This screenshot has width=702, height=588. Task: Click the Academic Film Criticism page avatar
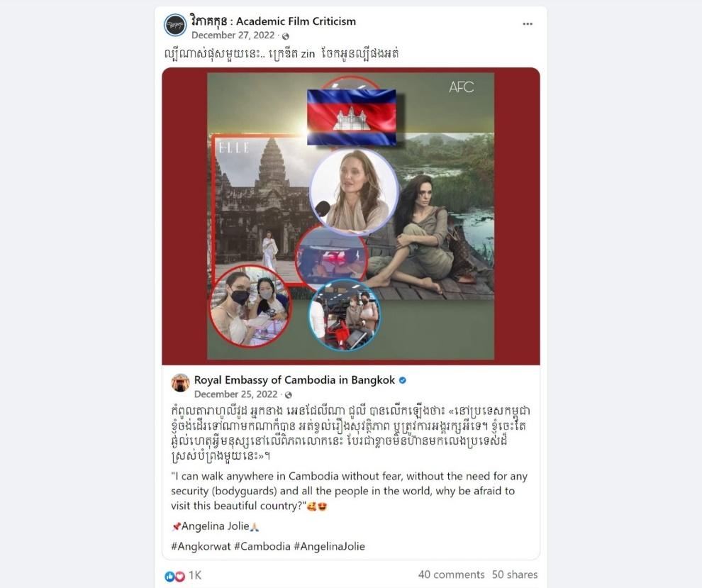(x=175, y=25)
